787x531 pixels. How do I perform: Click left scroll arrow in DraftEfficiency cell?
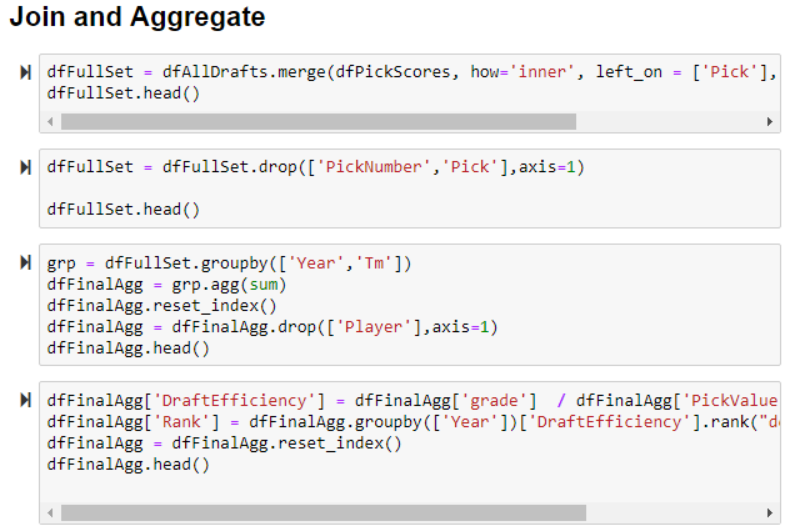51,513
